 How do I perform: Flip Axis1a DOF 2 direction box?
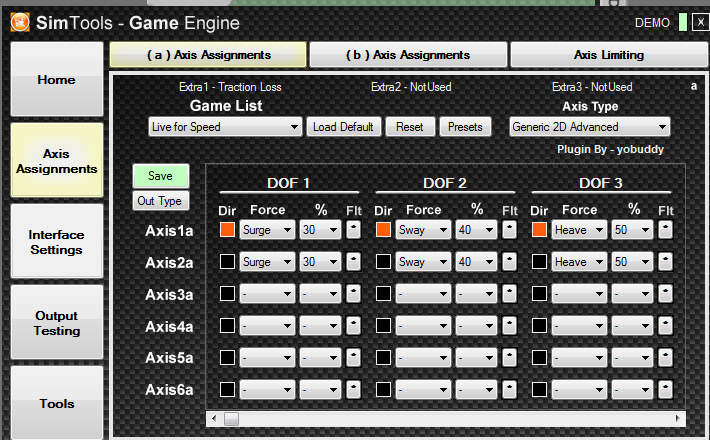point(384,230)
